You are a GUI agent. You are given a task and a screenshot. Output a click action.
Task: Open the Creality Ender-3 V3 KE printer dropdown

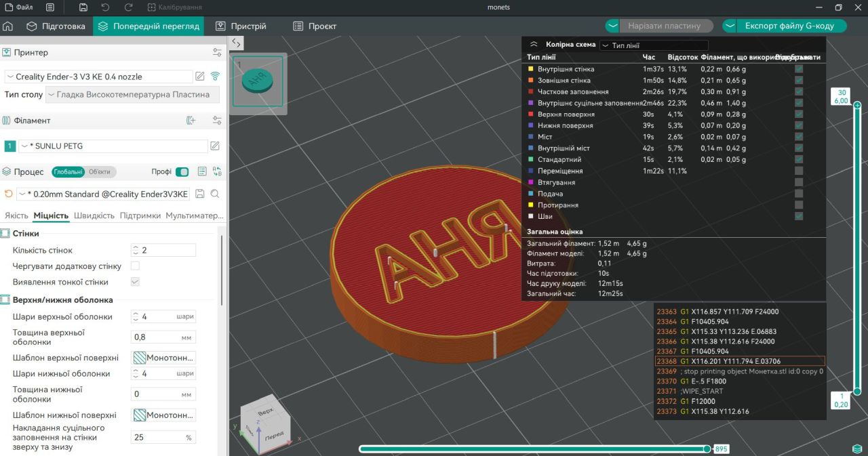click(98, 77)
